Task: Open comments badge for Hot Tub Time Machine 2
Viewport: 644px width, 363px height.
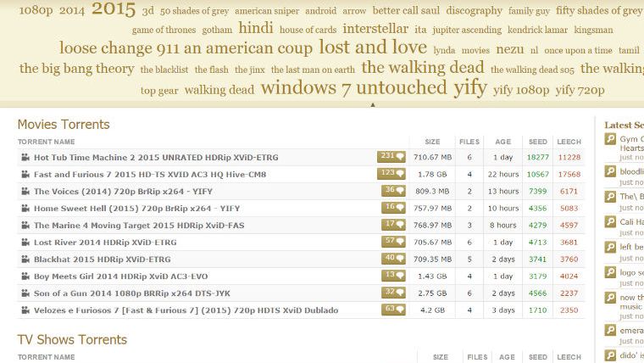Action: pos(391,157)
